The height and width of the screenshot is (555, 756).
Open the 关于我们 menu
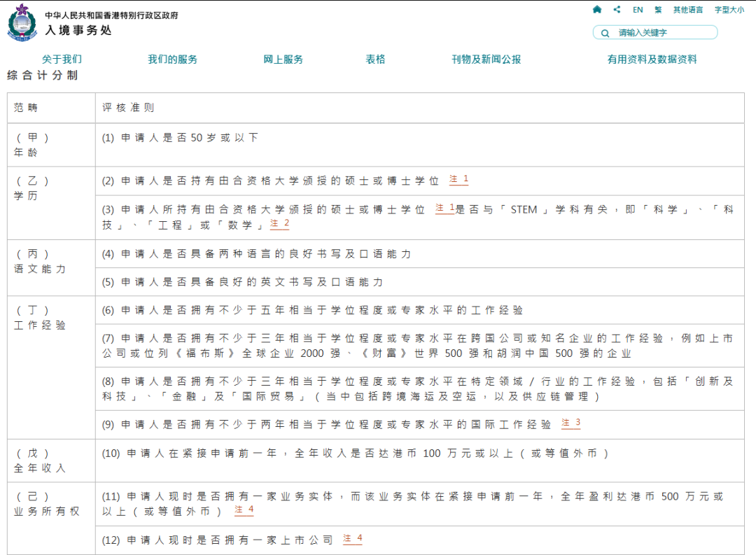pos(62,59)
